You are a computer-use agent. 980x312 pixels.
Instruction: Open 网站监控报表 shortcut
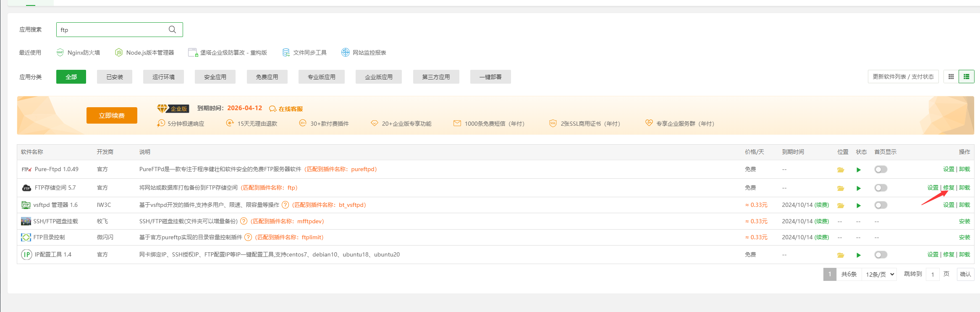(x=364, y=53)
